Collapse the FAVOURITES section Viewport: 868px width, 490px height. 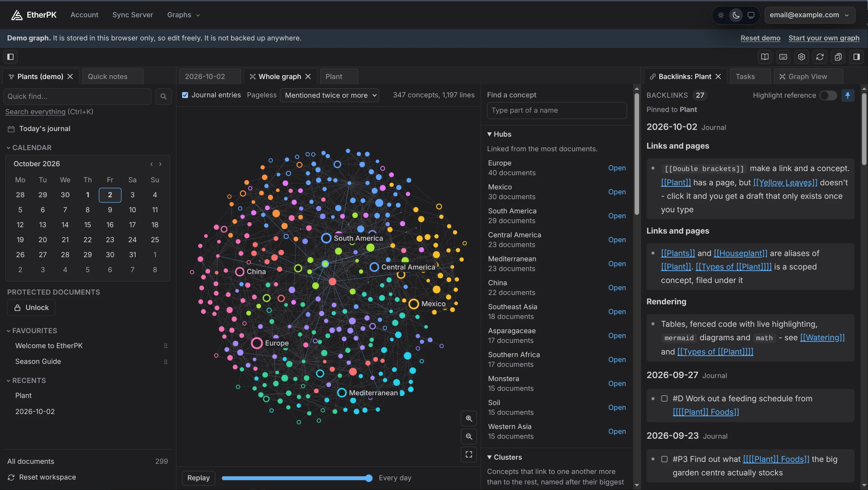(32, 331)
